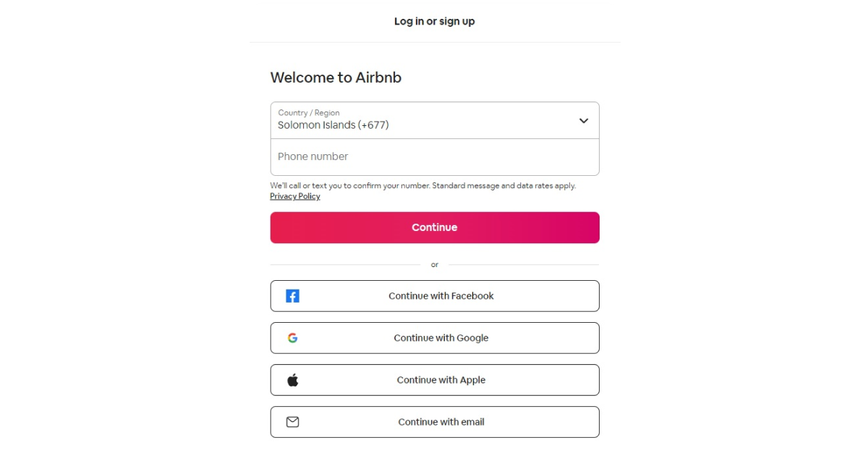This screenshot has width=868, height=456.
Task: Click the Country / Region chevron arrow
Action: coord(584,121)
